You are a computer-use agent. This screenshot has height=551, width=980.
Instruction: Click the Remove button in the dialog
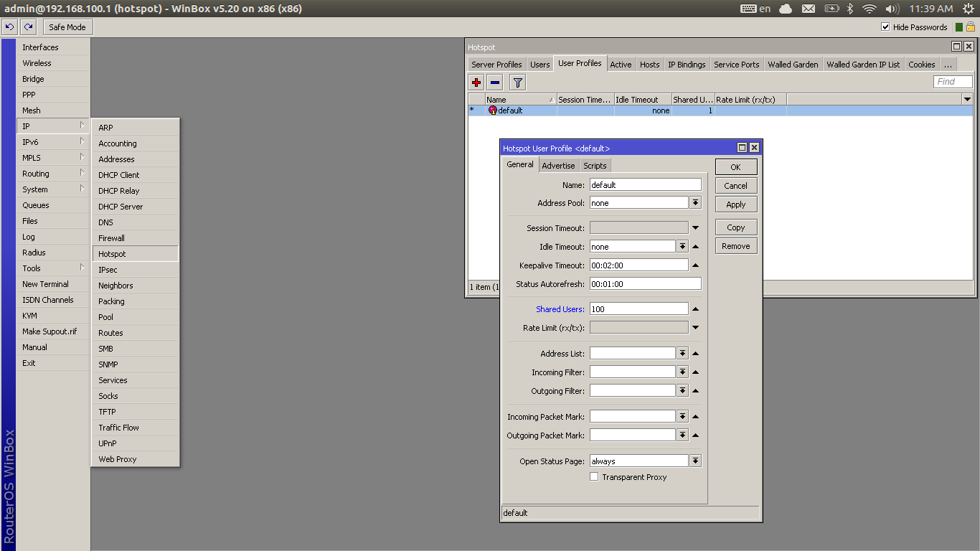coord(736,246)
